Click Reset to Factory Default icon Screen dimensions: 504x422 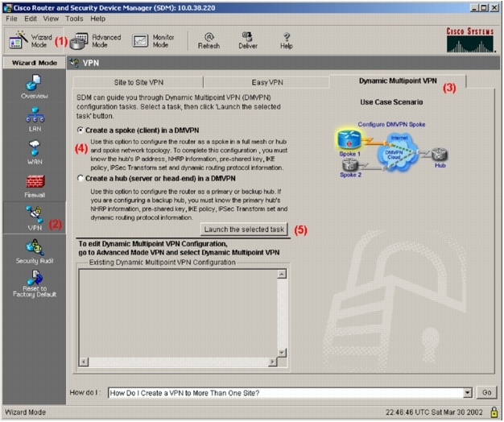coord(35,283)
